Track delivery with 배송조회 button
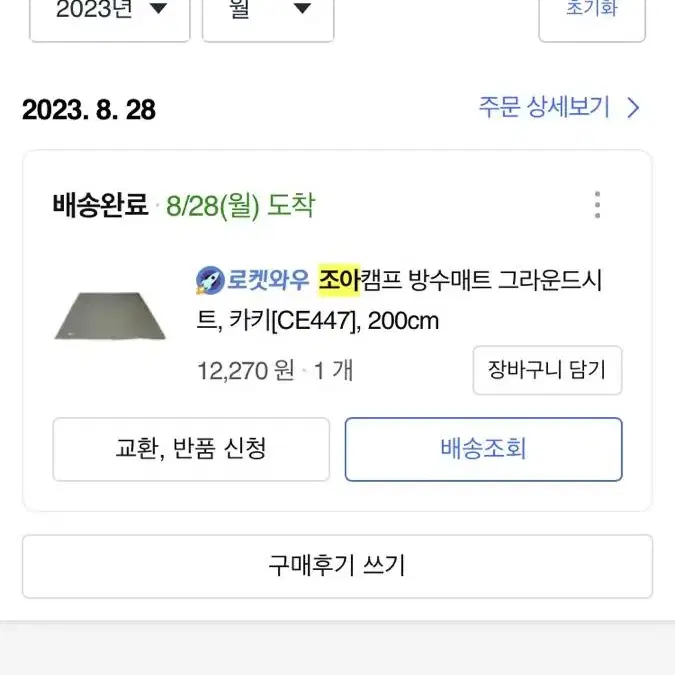Screen dimensions: 675x675 coord(483,449)
